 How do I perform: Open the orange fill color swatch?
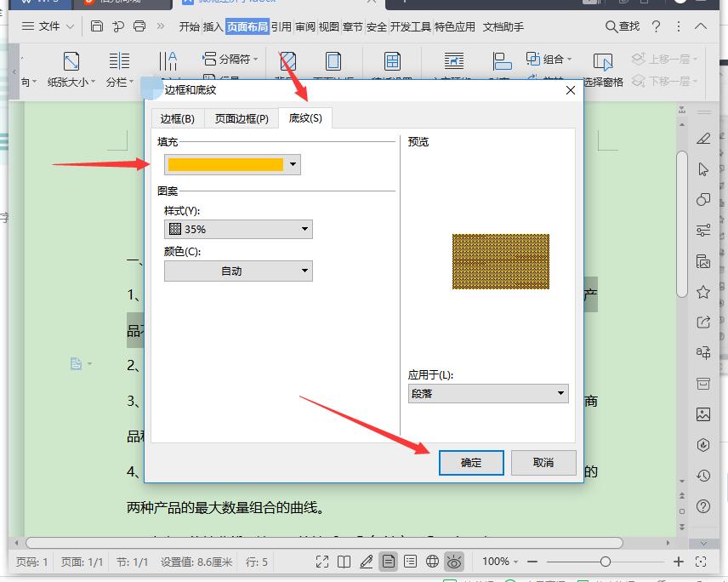coord(233,164)
